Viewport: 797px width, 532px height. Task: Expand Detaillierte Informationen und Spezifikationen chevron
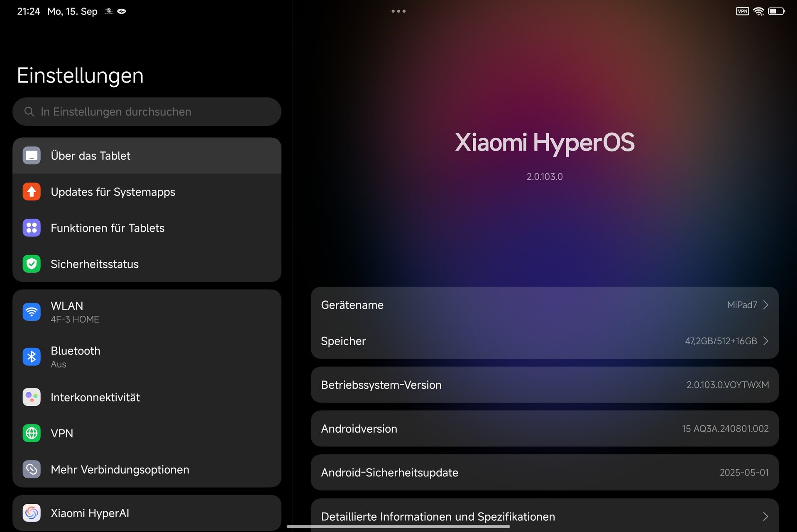(766, 517)
